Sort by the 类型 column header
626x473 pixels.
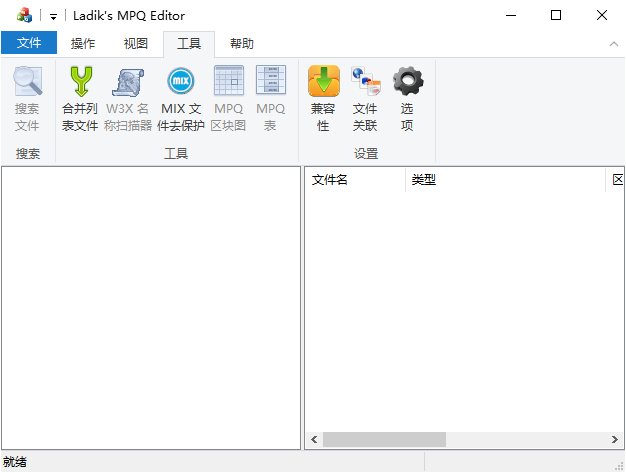(505, 180)
